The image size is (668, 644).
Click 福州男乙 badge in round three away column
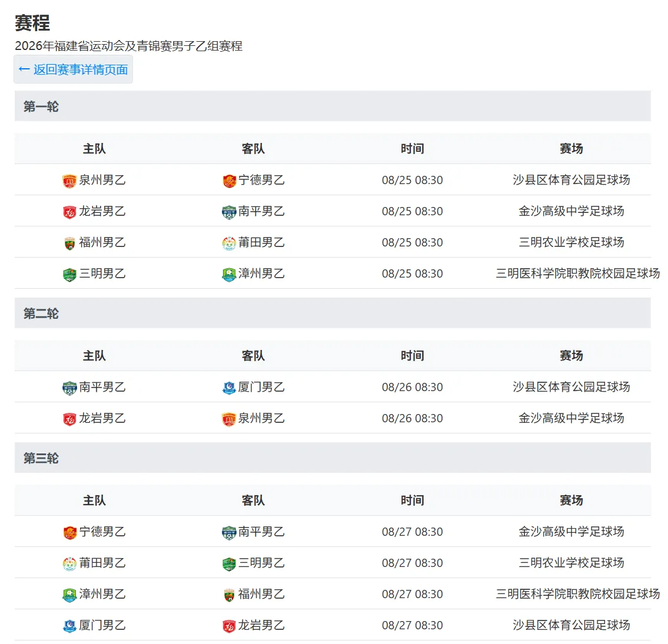click(x=229, y=595)
